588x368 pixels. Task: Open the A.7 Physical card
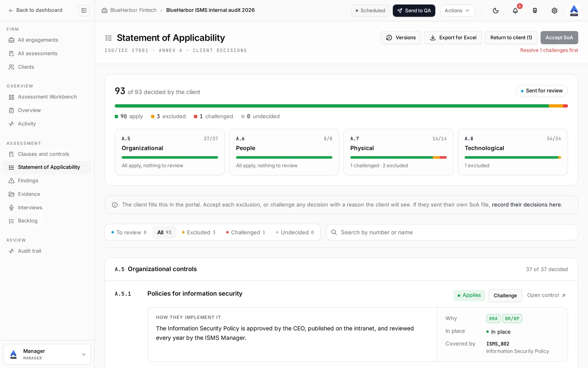398,152
